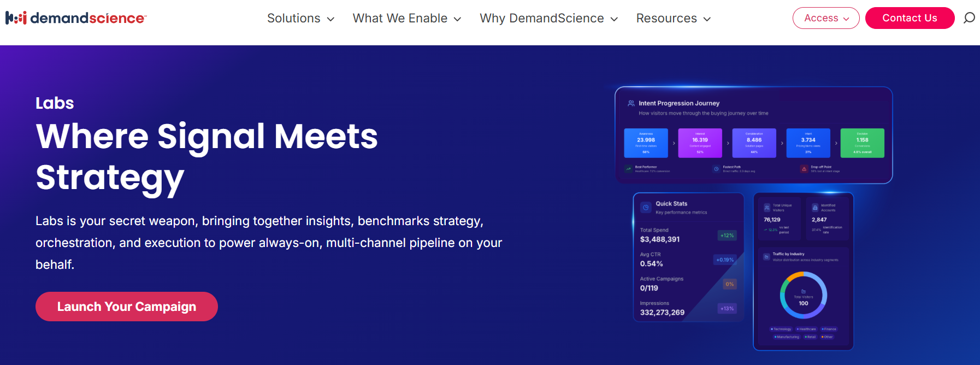Click the Drop-off Point label

coord(821,167)
